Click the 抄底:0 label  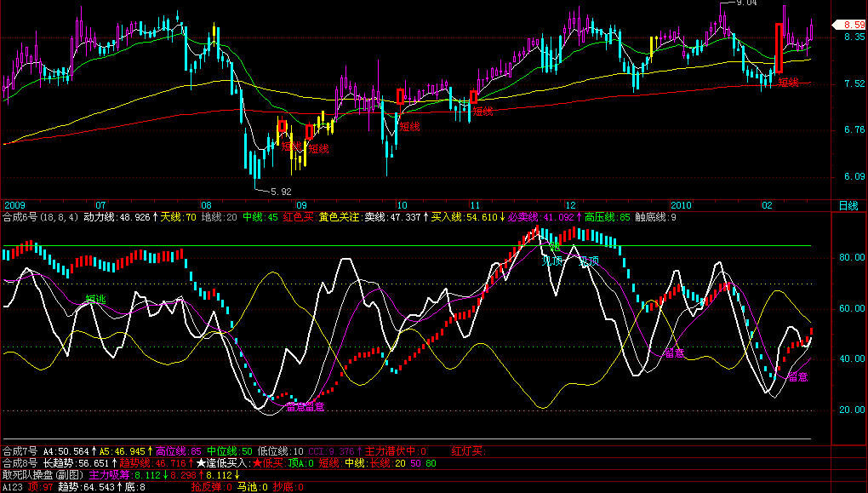click(x=288, y=487)
